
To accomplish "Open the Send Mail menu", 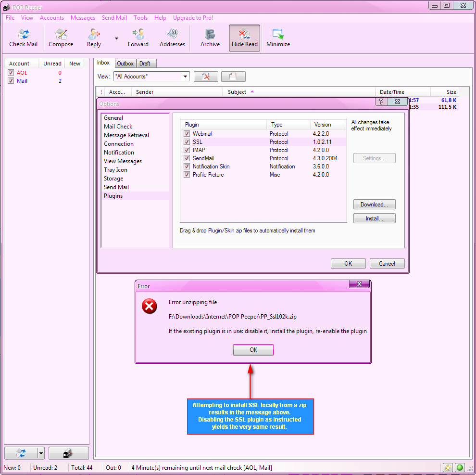I will pyautogui.click(x=114, y=18).
